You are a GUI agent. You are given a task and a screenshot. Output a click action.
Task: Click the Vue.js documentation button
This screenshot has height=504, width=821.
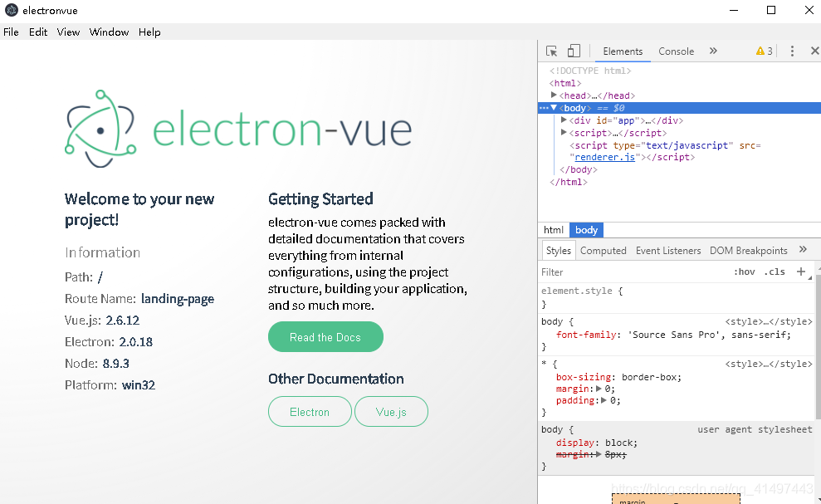[391, 412]
